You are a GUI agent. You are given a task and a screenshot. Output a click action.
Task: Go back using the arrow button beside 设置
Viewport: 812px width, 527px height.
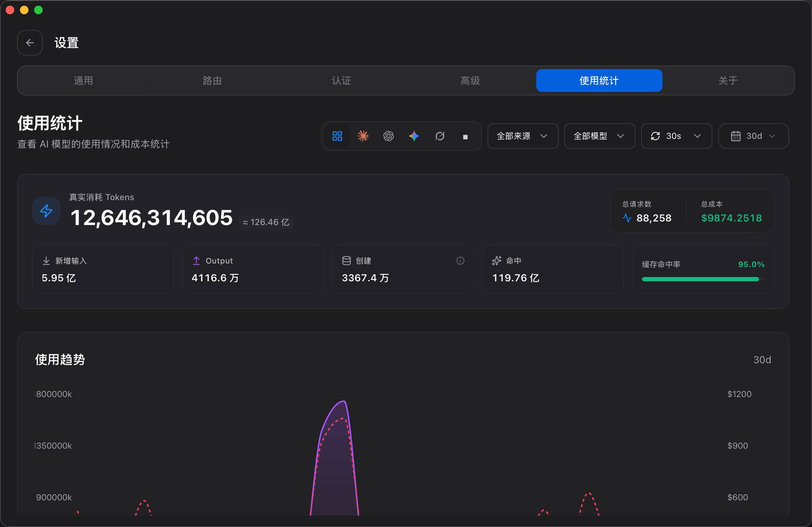pyautogui.click(x=30, y=43)
